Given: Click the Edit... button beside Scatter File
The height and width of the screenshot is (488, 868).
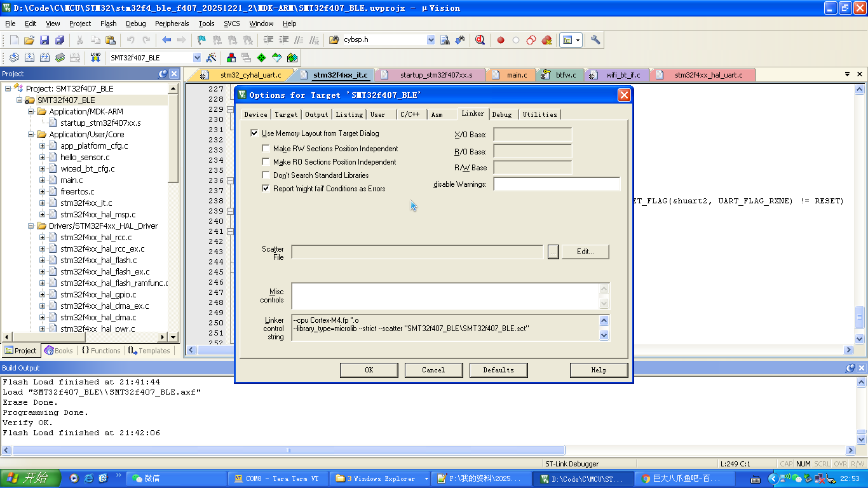Looking at the screenshot, I should click(585, 252).
